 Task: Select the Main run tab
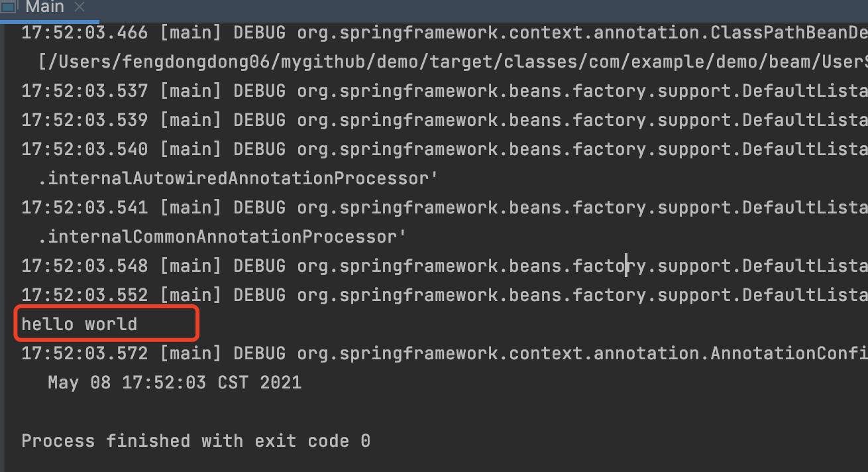point(44,7)
